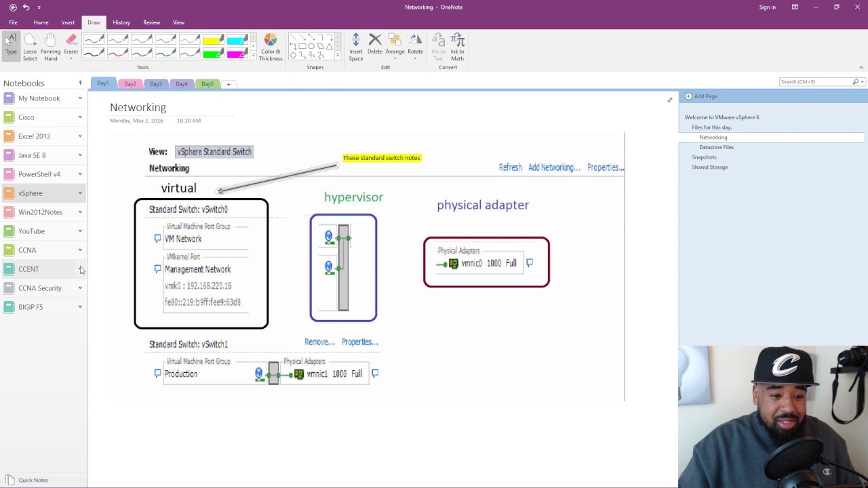Image resolution: width=868 pixels, height=488 pixels.
Task: Choose the yellow highlighter
Action: [x=213, y=39]
